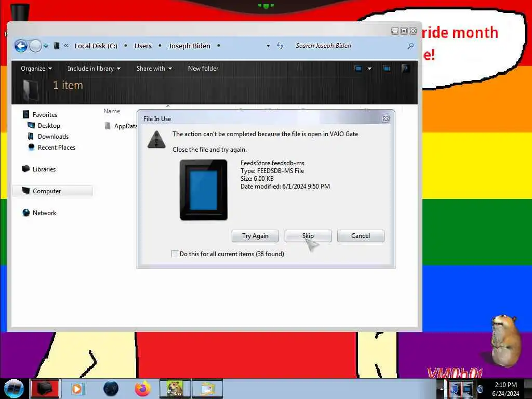Expand the breadcrumb overflow chevron

[66, 46]
